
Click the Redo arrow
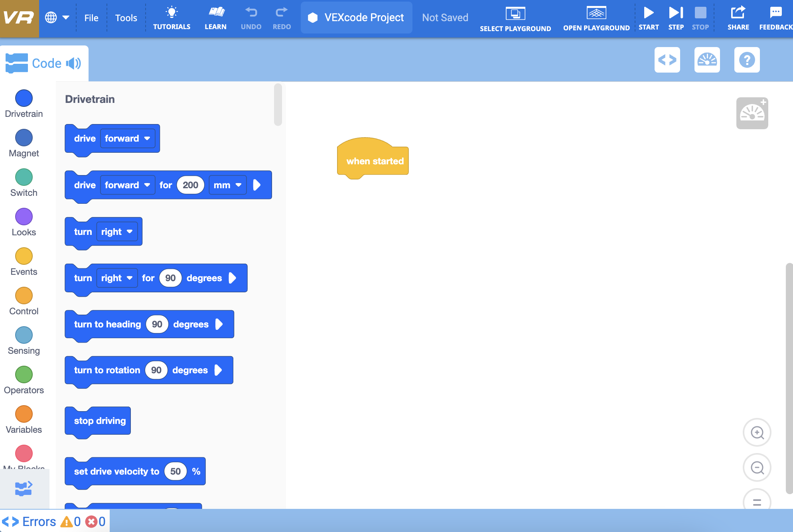(x=281, y=18)
